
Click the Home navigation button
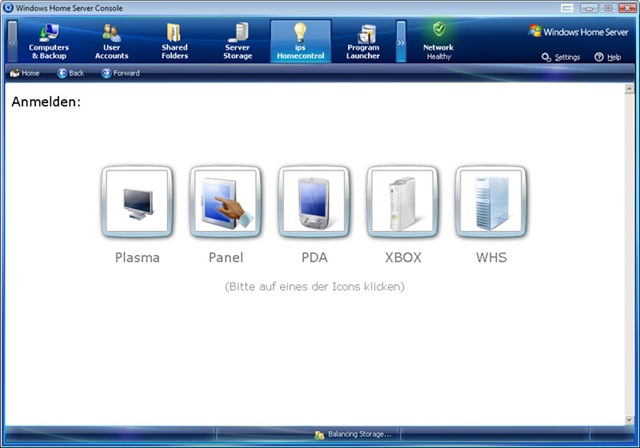pyautogui.click(x=25, y=73)
